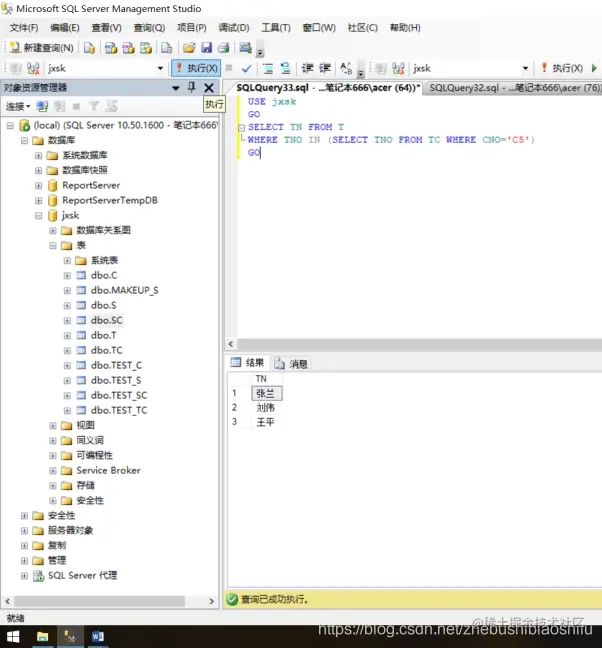Expand the ReportServer database node
This screenshot has width=602, height=648.
38,186
